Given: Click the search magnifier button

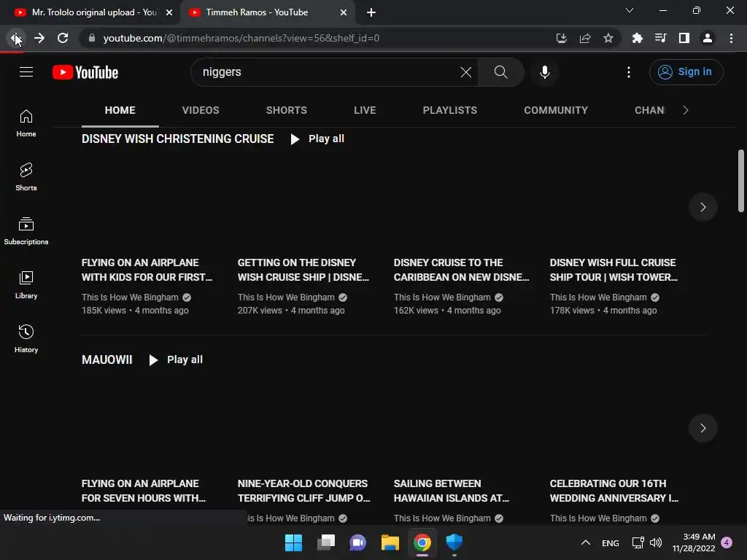Looking at the screenshot, I should (500, 72).
